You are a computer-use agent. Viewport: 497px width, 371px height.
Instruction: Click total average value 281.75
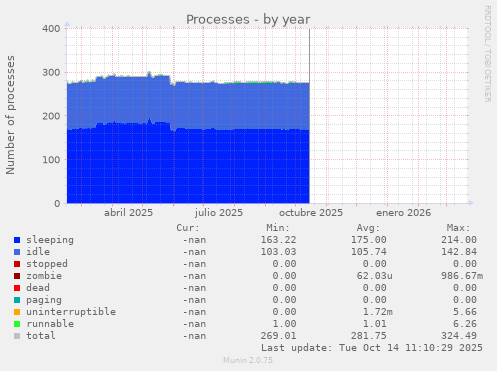pyautogui.click(x=369, y=336)
